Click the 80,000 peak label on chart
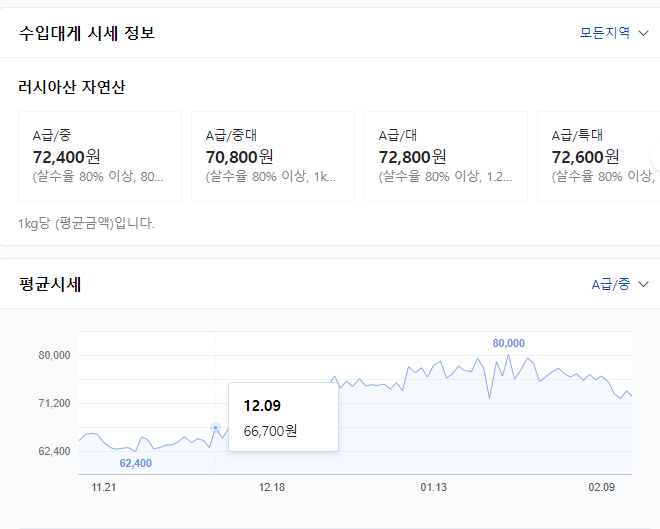 pos(508,343)
